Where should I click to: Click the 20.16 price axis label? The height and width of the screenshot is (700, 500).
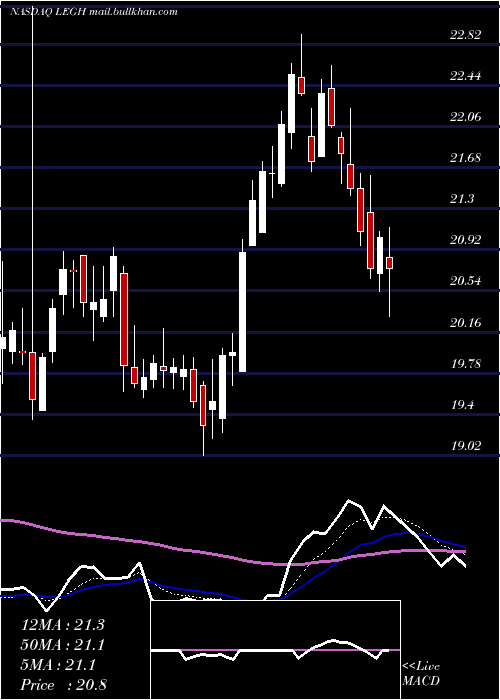coord(466,322)
